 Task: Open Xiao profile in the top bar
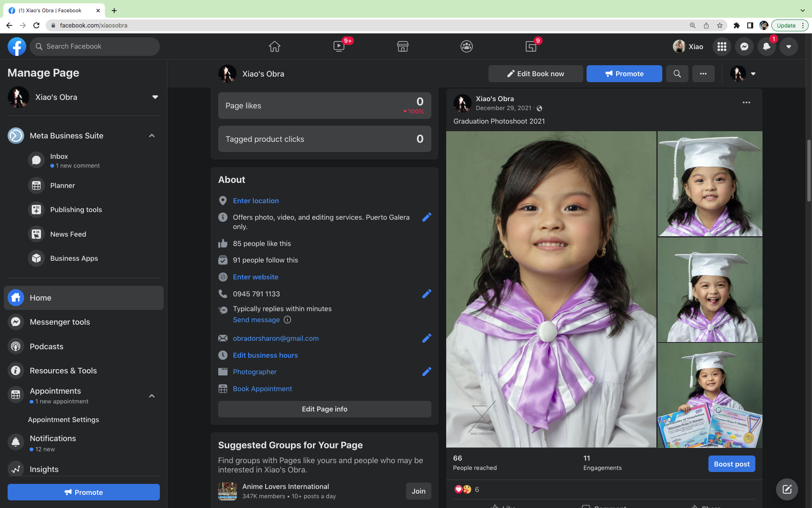point(688,47)
